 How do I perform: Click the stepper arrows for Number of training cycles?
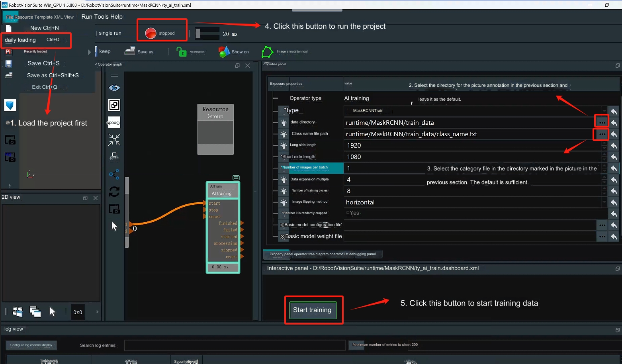click(604, 191)
